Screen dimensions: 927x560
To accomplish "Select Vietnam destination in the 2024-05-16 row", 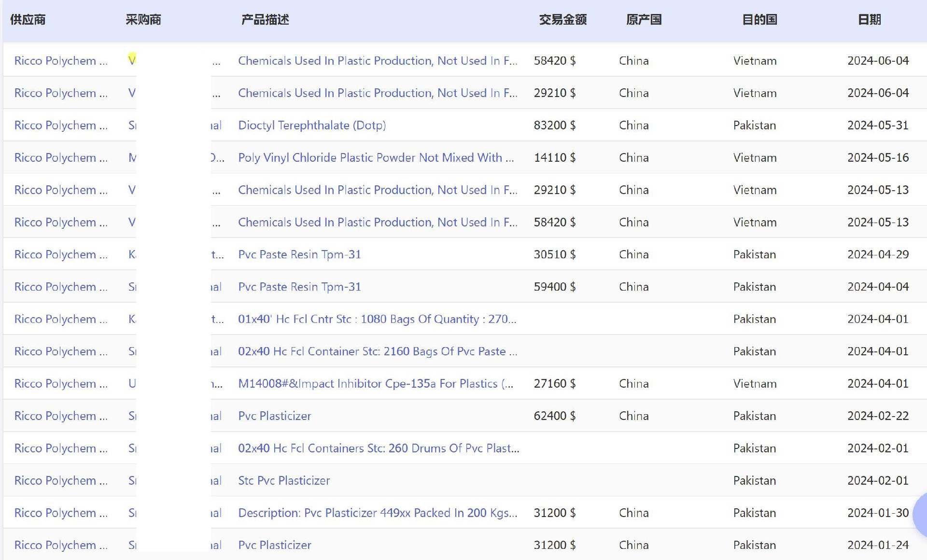I will [755, 158].
